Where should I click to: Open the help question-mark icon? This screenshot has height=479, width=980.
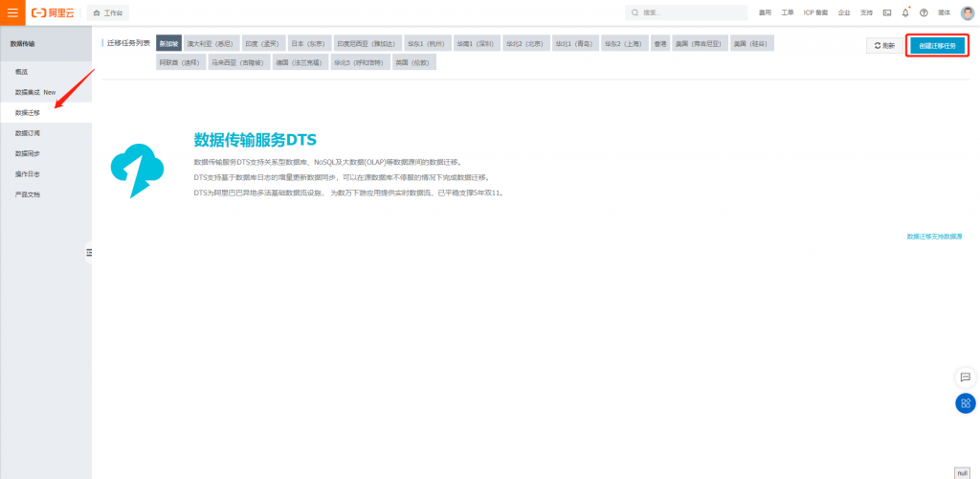(x=924, y=12)
